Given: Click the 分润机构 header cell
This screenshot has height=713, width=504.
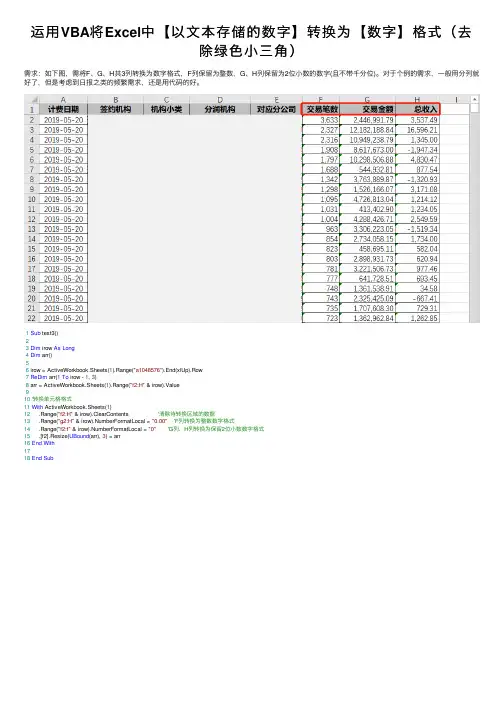Looking at the screenshot, I should pos(220,109).
